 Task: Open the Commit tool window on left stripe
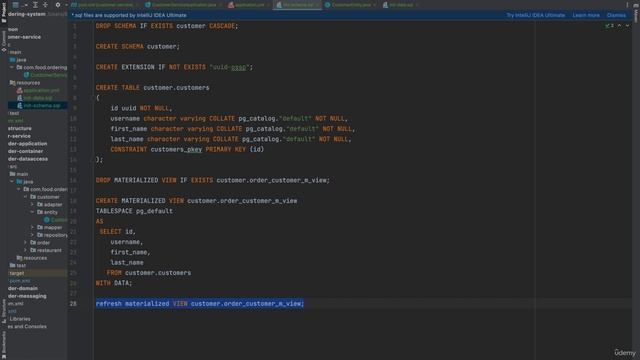(4, 42)
